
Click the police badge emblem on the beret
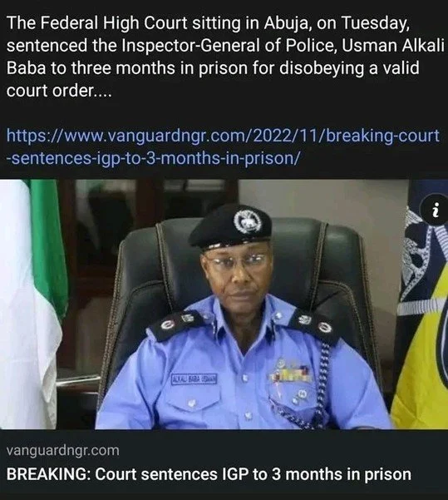[249, 221]
